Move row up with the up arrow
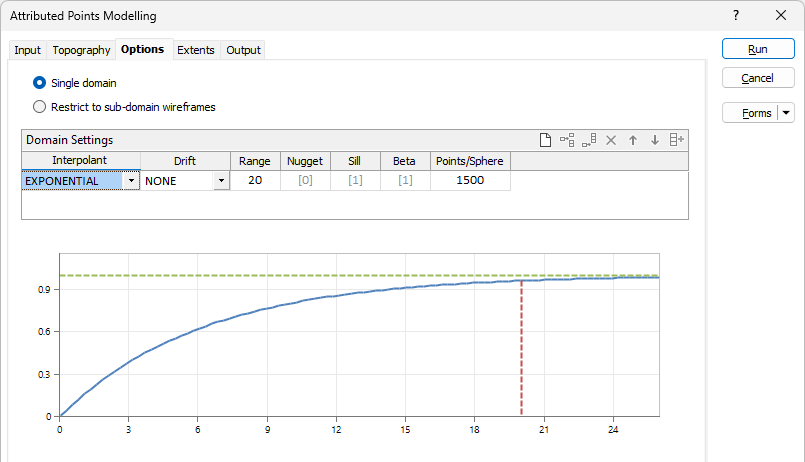The image size is (805, 462). [x=633, y=140]
